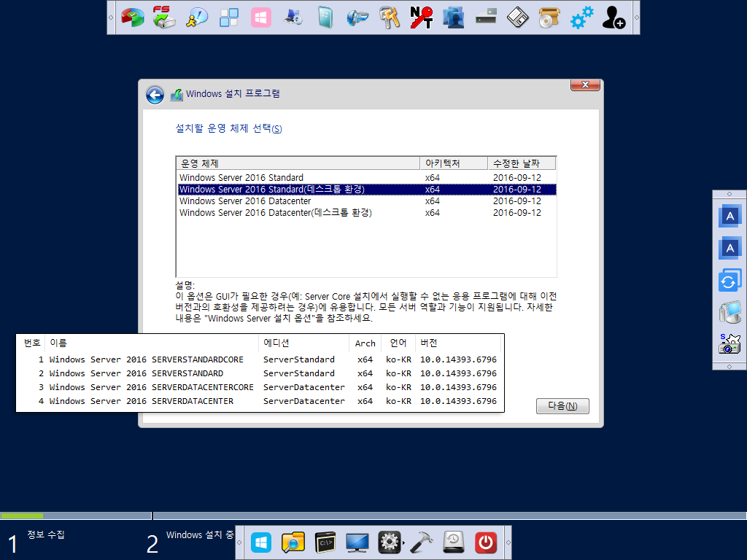Screen dimensions: 747x560
Task: Open the computer with gear icon
Action: tap(293, 17)
